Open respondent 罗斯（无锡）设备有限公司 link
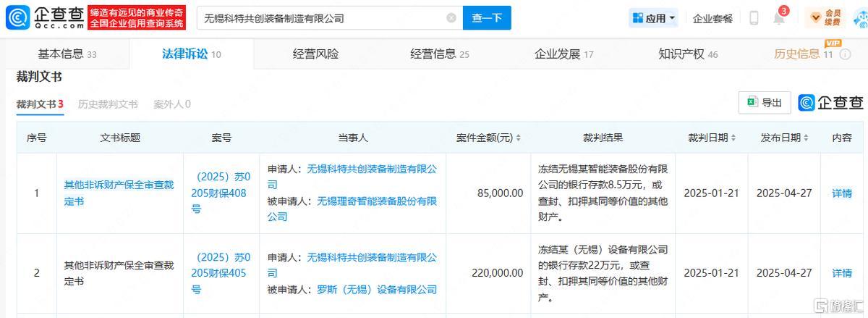The image size is (868, 318). click(x=377, y=289)
